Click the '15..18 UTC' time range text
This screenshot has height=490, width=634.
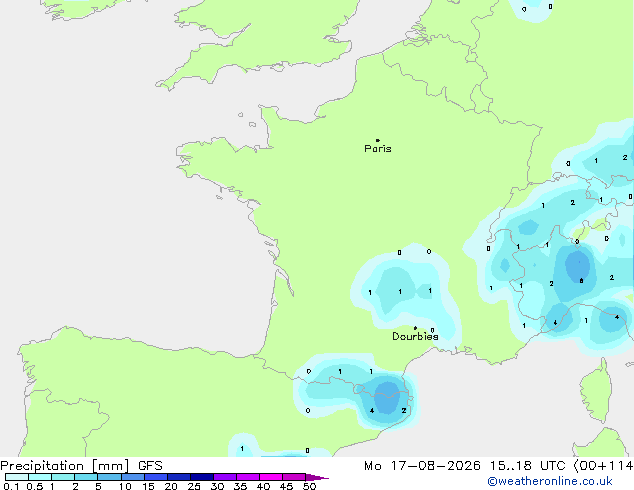click(x=527, y=466)
